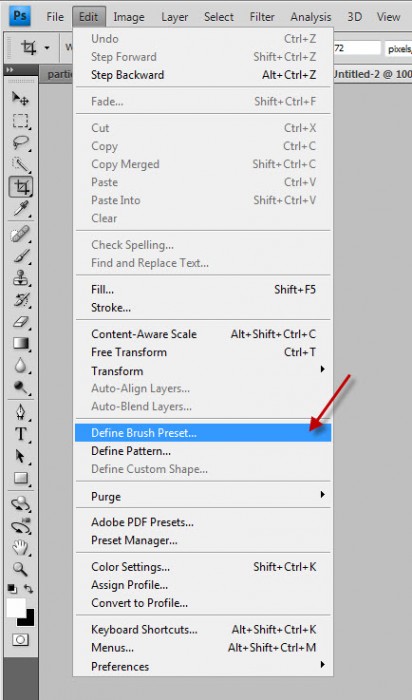
Task: Select the Lasso tool
Action: click(20, 143)
